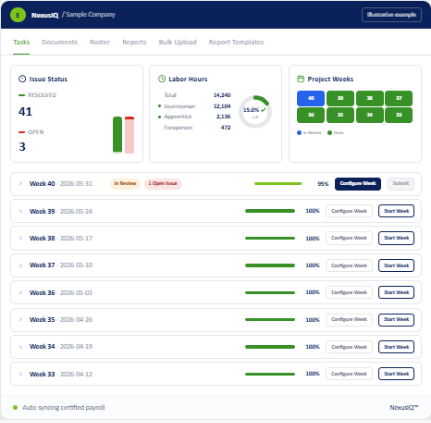Click the green sync status dot
The width and height of the screenshot is (431, 423).
point(15,407)
